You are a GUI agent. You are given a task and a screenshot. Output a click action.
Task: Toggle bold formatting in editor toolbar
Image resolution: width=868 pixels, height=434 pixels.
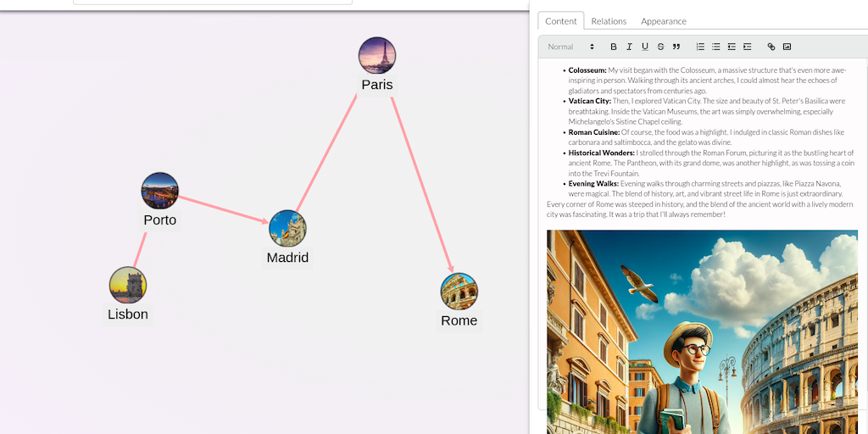coord(614,47)
